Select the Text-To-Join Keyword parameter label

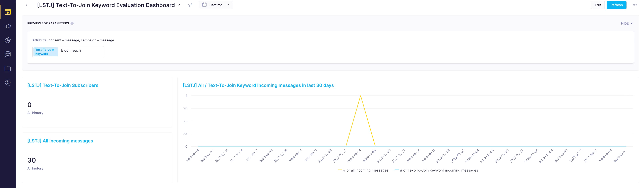(x=46, y=52)
